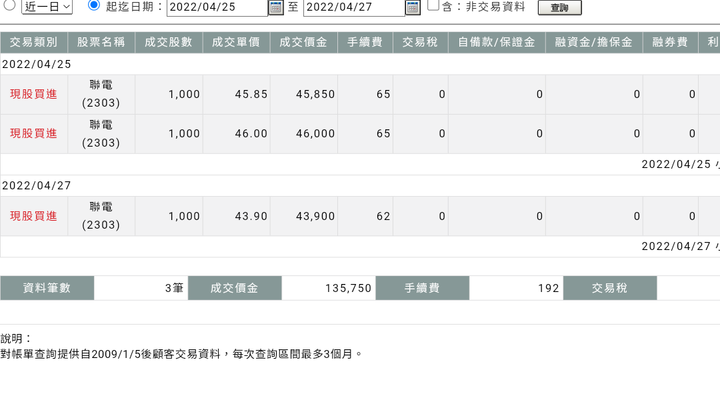This screenshot has height=396, width=720.
Task: Select the 起迄日期 date range radio button
Action: pos(94,5)
